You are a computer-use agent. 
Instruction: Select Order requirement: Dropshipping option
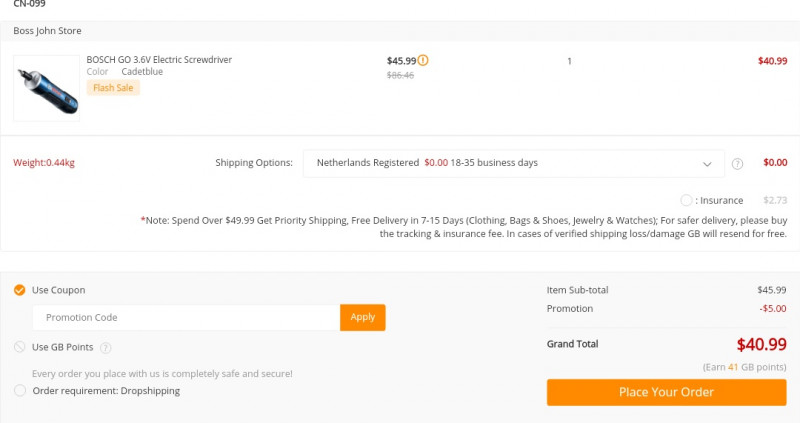[x=20, y=391]
